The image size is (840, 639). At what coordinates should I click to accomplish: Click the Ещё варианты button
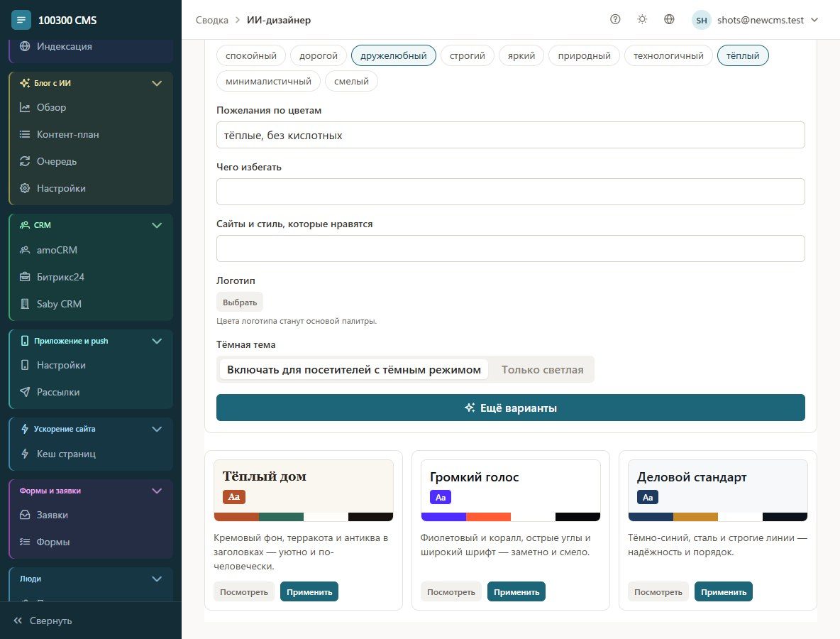coord(511,408)
